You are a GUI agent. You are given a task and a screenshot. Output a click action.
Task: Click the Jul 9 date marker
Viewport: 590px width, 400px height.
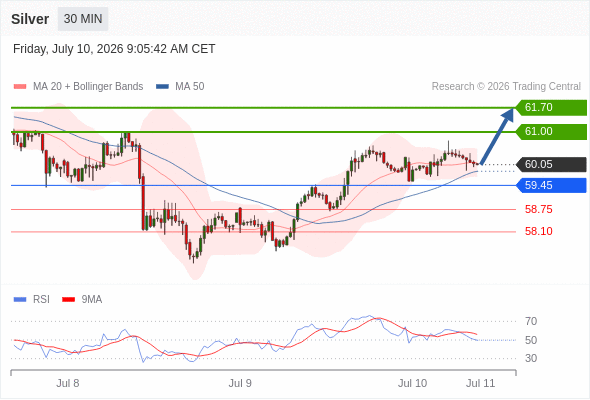[240, 383]
